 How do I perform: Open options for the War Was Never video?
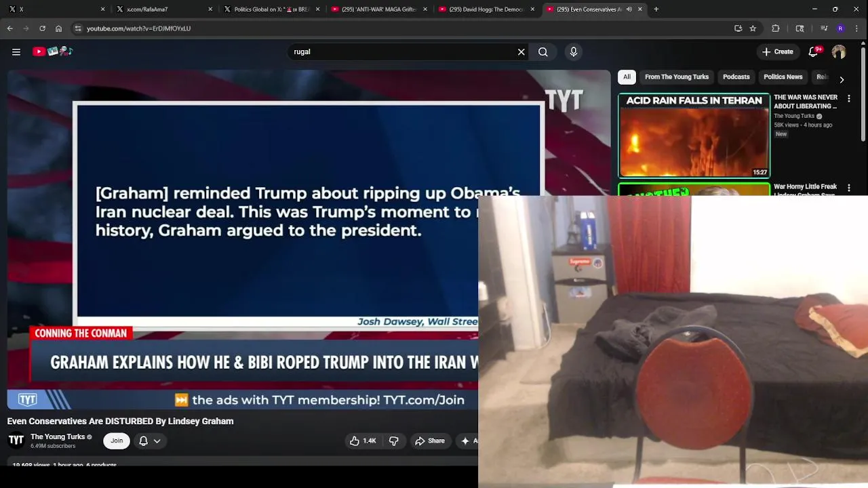coord(848,99)
